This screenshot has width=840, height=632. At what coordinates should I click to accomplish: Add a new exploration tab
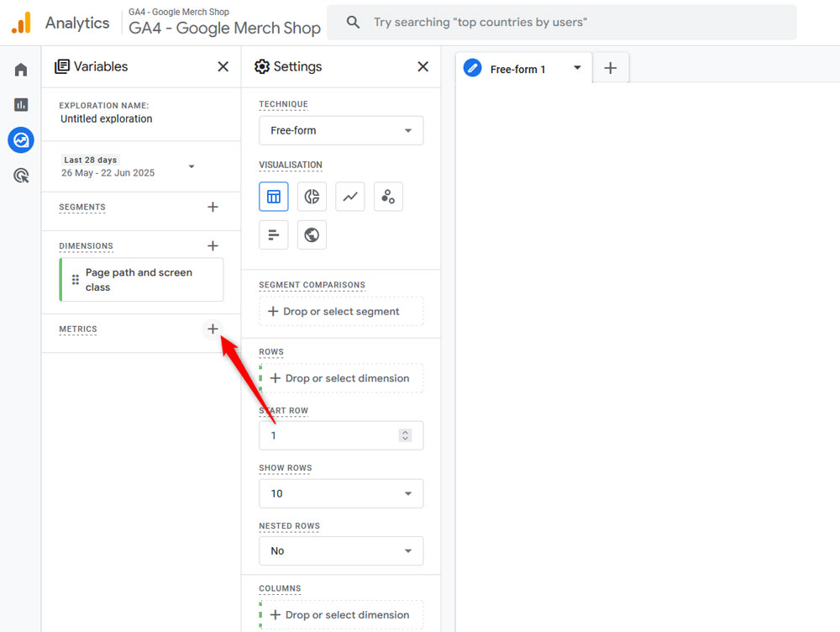point(611,68)
